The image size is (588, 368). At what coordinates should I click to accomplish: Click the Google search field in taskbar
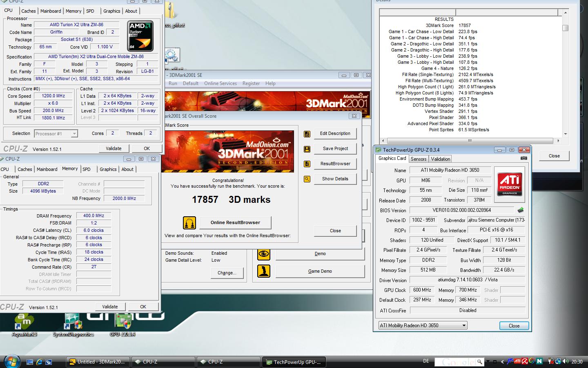(x=455, y=362)
